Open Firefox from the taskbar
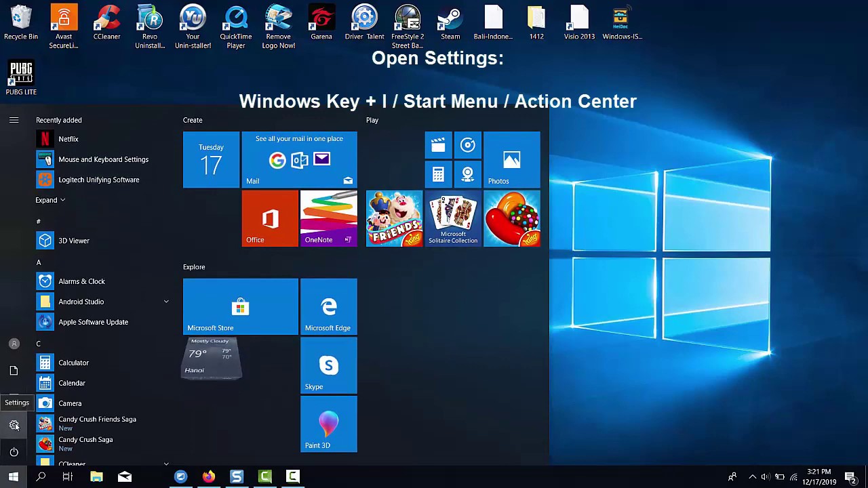868x488 pixels. tap(209, 476)
